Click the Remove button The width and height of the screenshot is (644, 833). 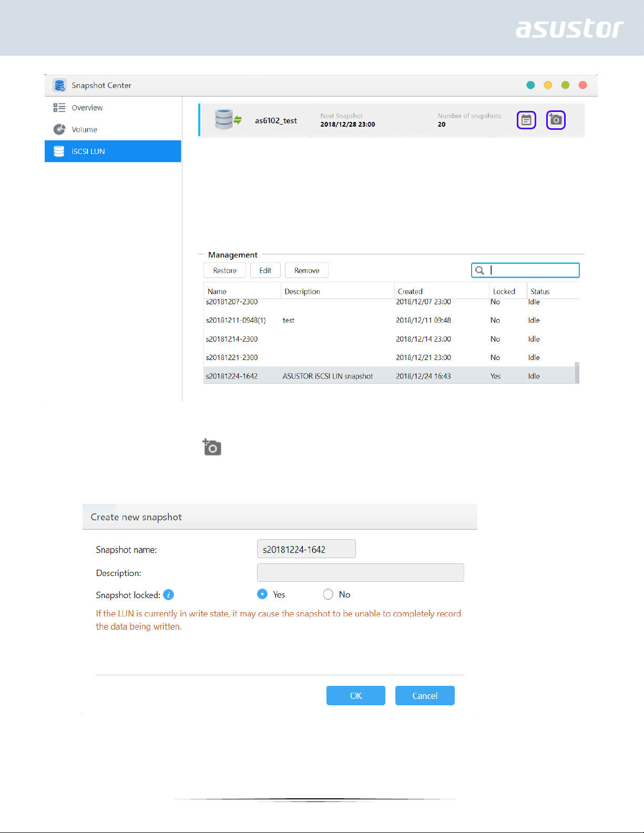pos(306,270)
